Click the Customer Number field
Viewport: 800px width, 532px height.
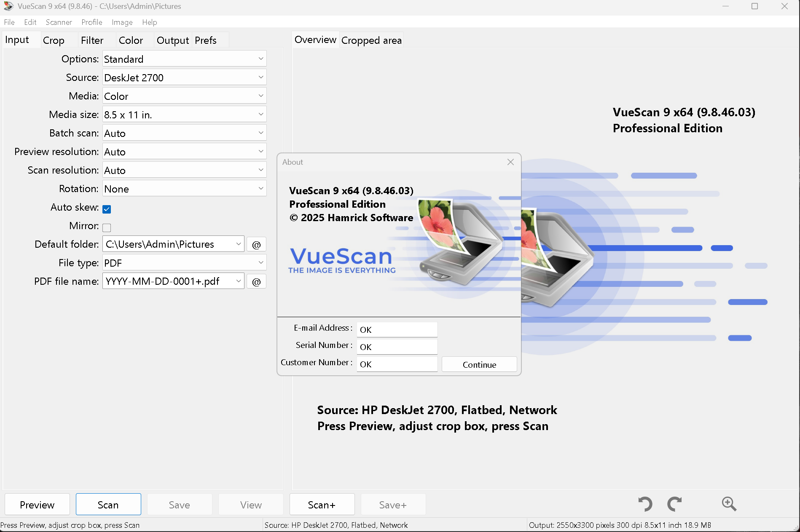click(x=397, y=364)
